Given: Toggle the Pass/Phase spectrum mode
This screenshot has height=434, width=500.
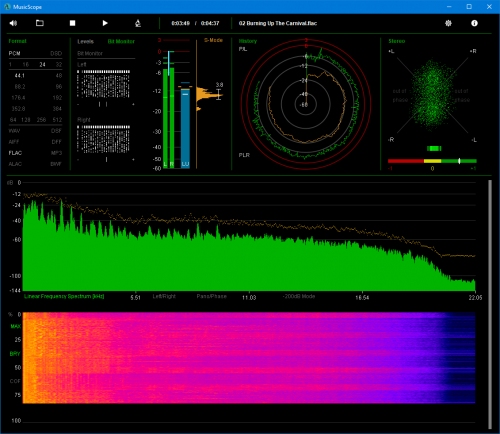Looking at the screenshot, I should 211,296.
